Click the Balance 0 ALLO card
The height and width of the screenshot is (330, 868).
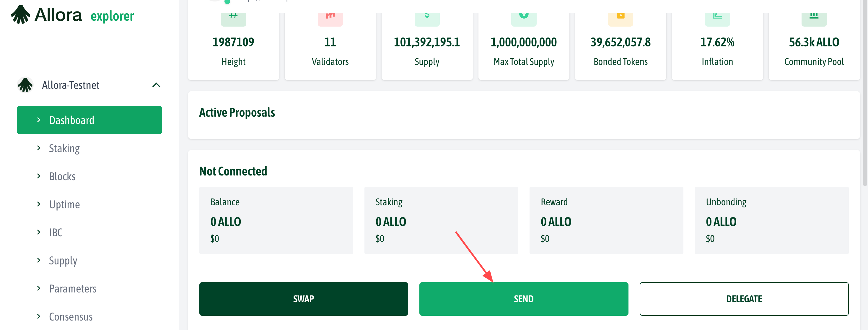click(276, 220)
